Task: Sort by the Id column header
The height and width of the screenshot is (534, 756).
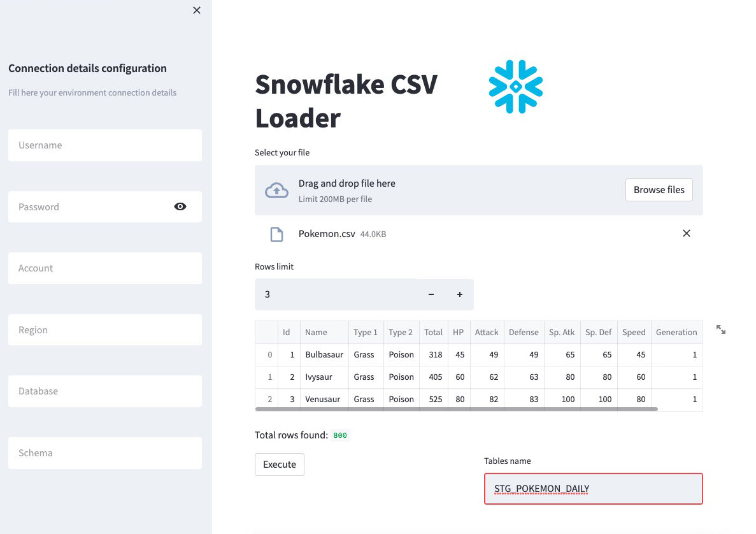Action: 289,333
